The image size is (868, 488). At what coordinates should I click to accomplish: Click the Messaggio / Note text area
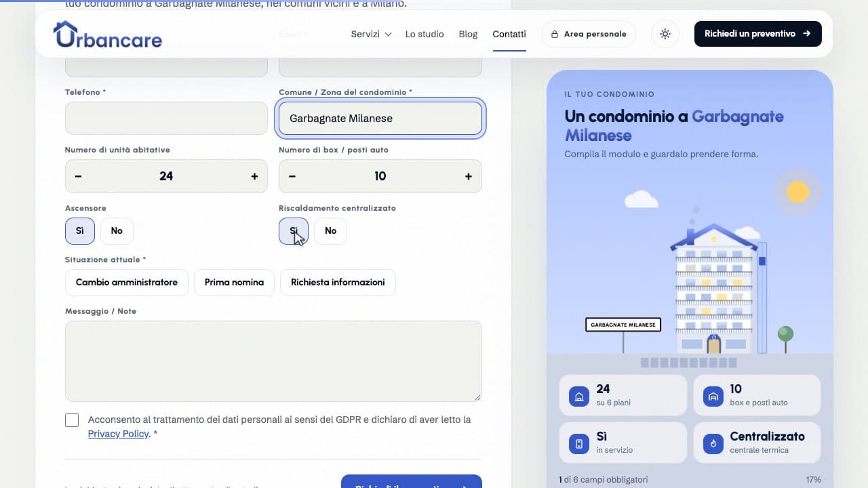(273, 361)
